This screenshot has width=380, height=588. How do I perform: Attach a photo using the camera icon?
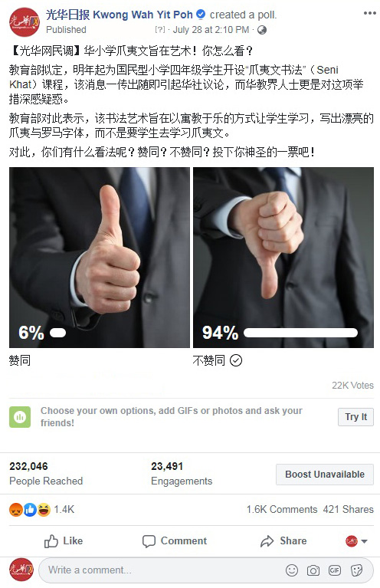pyautogui.click(x=313, y=570)
